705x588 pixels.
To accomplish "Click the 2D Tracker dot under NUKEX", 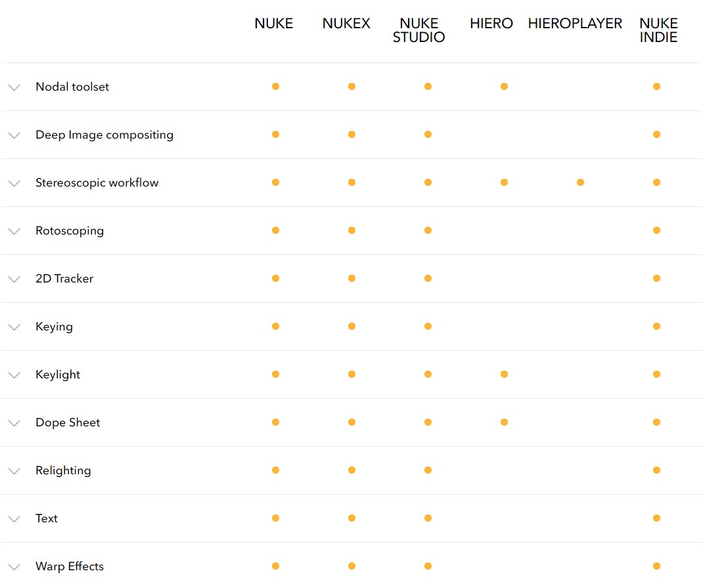I will [352, 279].
